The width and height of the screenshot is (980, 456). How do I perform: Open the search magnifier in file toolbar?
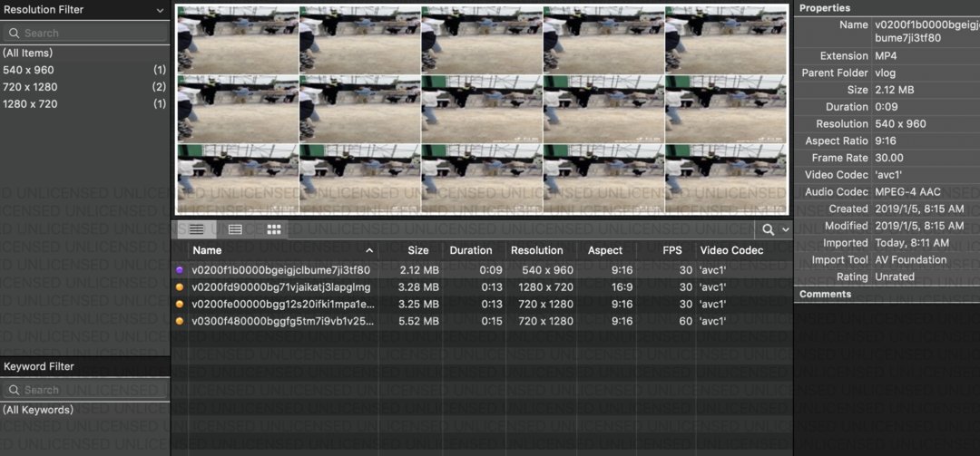click(x=768, y=230)
